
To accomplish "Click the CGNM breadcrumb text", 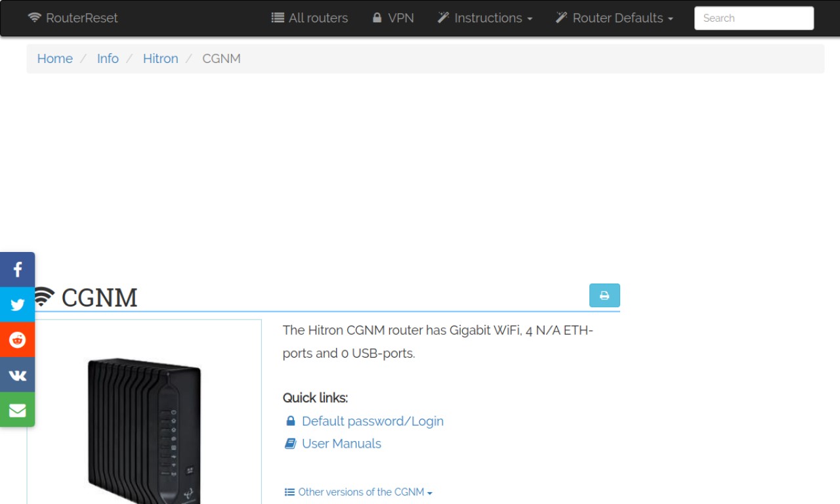I will [x=221, y=58].
